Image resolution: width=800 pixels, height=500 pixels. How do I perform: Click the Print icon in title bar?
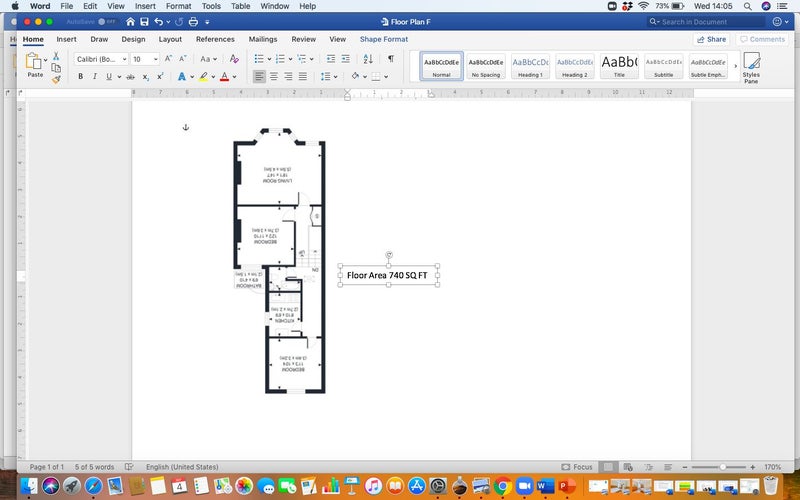pos(193,22)
